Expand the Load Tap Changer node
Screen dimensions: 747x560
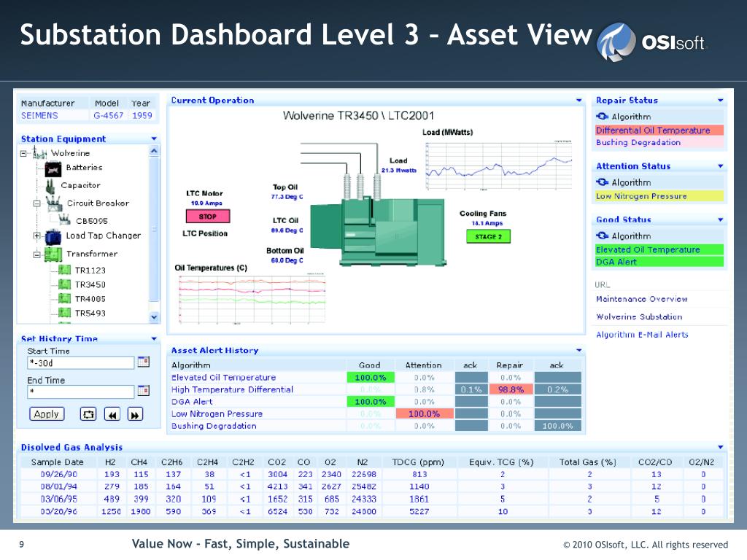[x=36, y=236]
